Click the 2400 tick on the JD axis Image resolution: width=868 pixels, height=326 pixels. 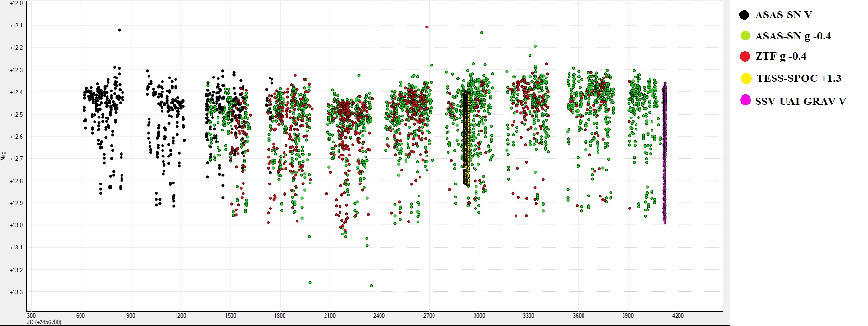[x=379, y=316]
